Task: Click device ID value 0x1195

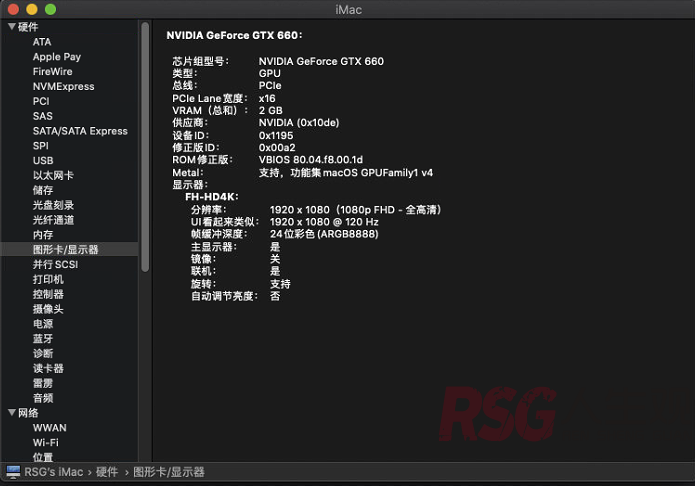Action: point(276,135)
